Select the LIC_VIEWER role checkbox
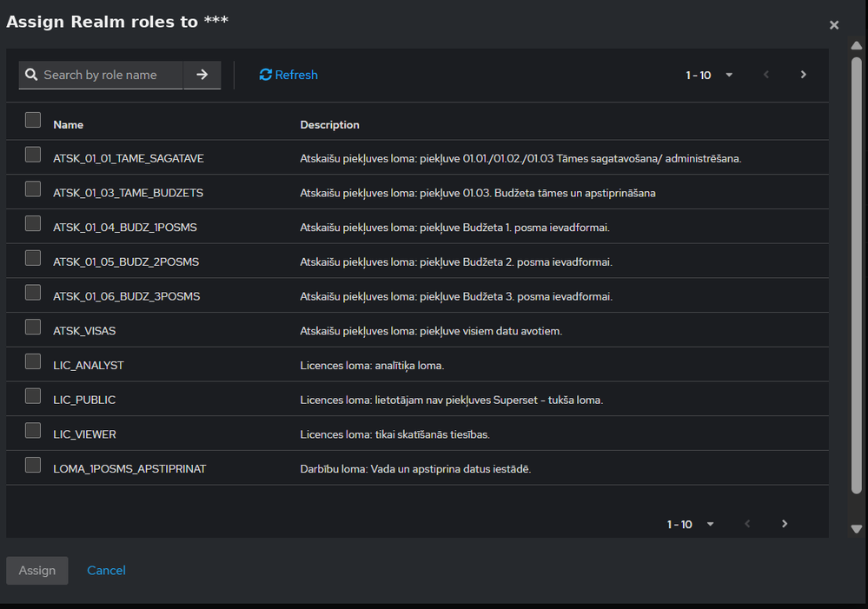 click(33, 430)
